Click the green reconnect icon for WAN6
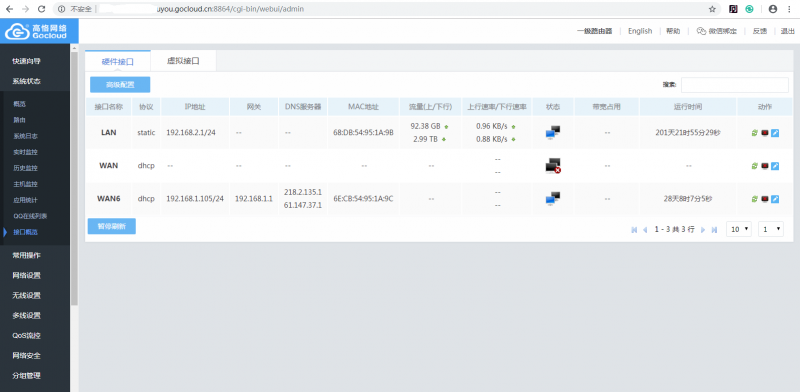This screenshot has width=800, height=392. click(x=755, y=199)
